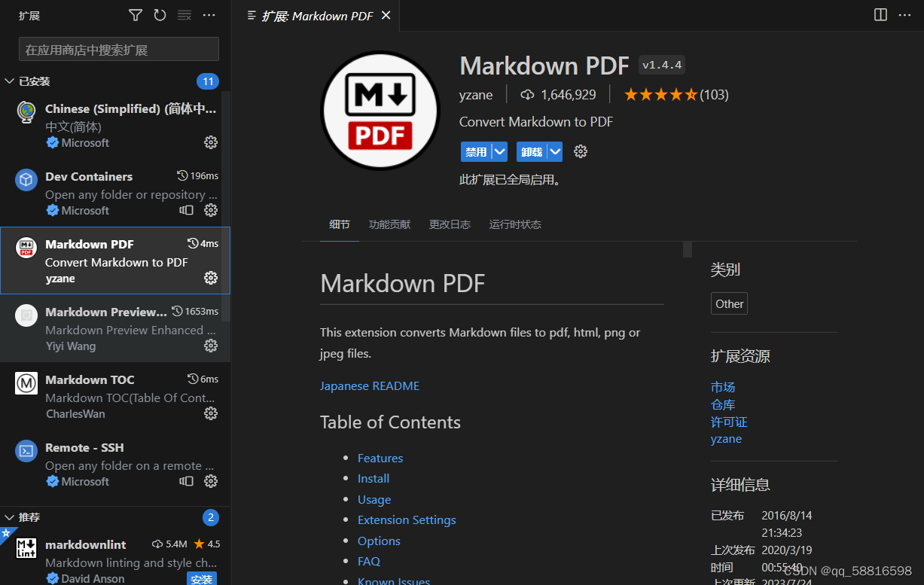
Task: Refresh the installed extensions list
Action: point(159,14)
